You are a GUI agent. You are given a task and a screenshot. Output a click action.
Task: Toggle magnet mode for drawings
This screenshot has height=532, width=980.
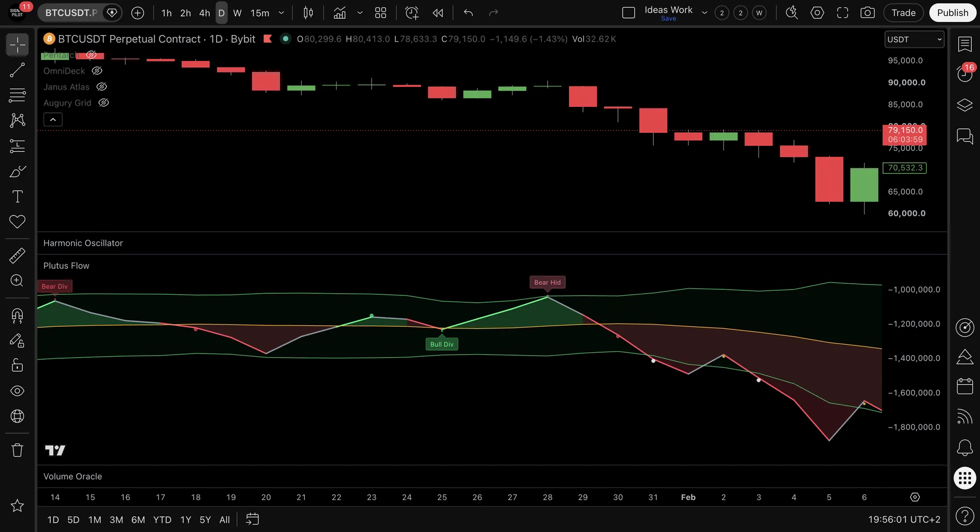[x=17, y=316]
